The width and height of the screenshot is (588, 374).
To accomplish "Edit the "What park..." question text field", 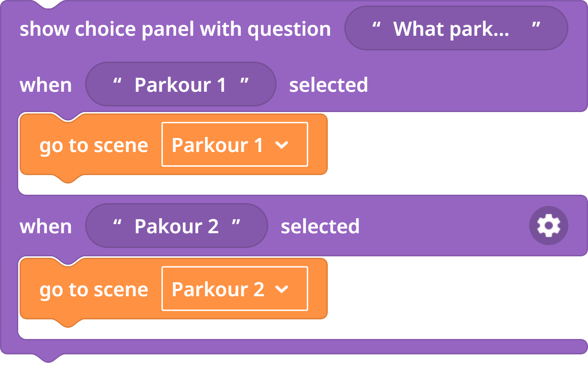I will pyautogui.click(x=456, y=28).
